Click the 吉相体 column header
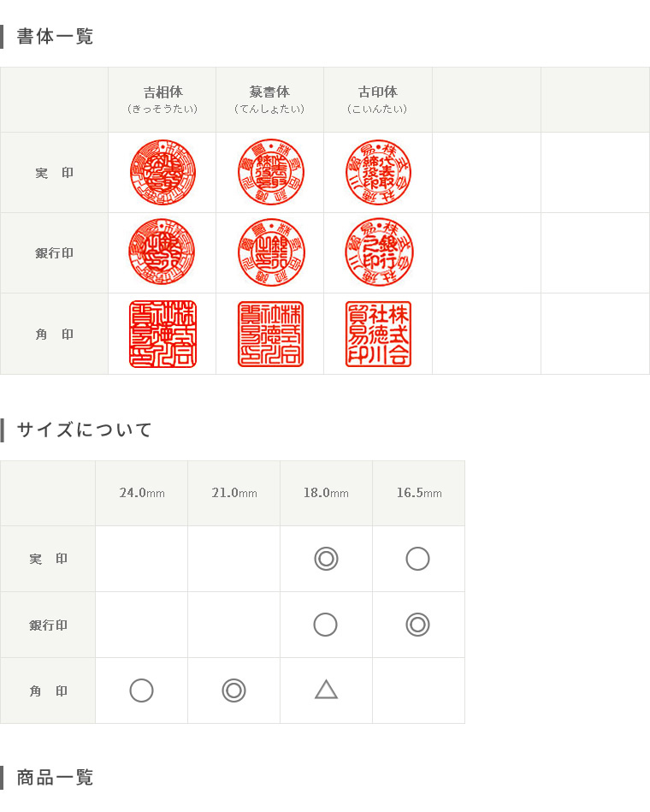 pos(162,99)
